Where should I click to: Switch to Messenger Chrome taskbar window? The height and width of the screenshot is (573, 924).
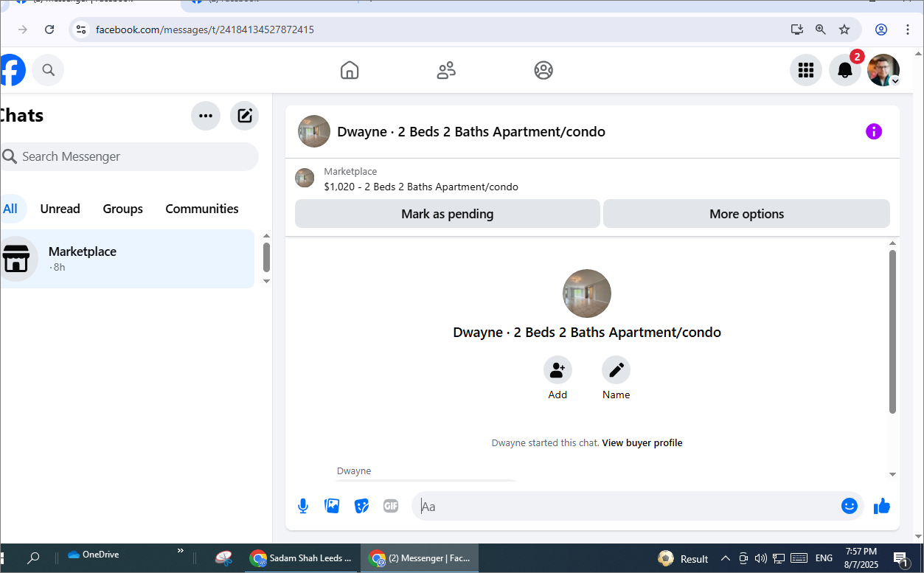click(x=420, y=558)
